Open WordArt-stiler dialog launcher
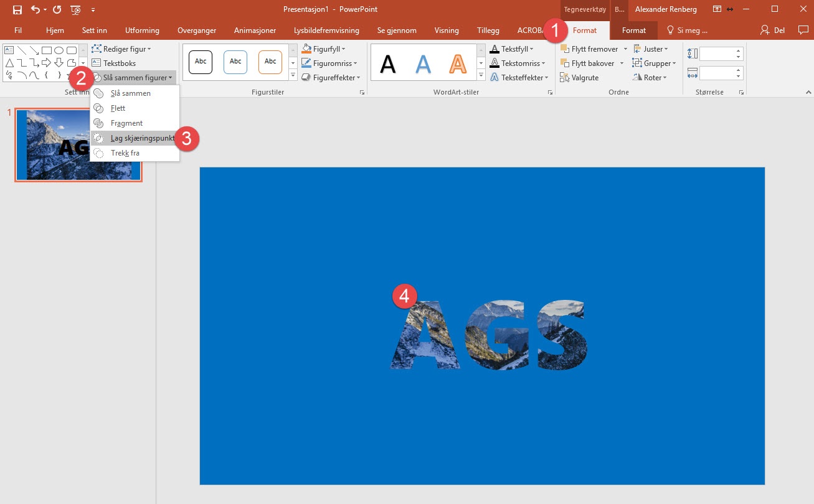 point(549,92)
